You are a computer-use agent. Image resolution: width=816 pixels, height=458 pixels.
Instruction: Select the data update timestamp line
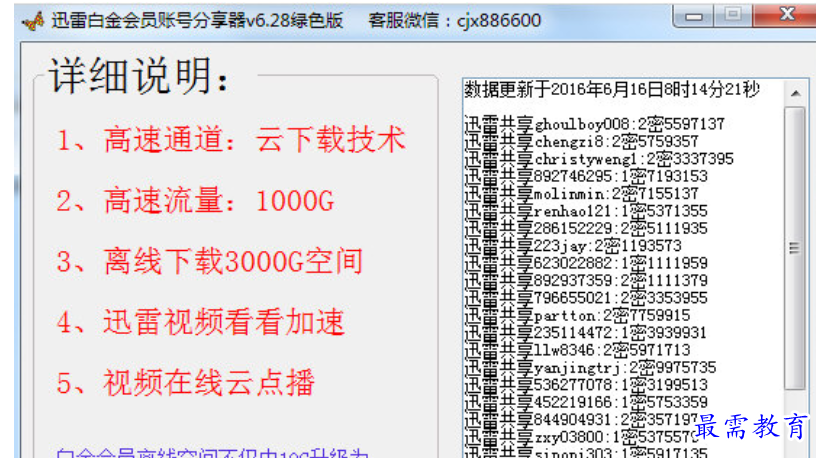coord(611,90)
